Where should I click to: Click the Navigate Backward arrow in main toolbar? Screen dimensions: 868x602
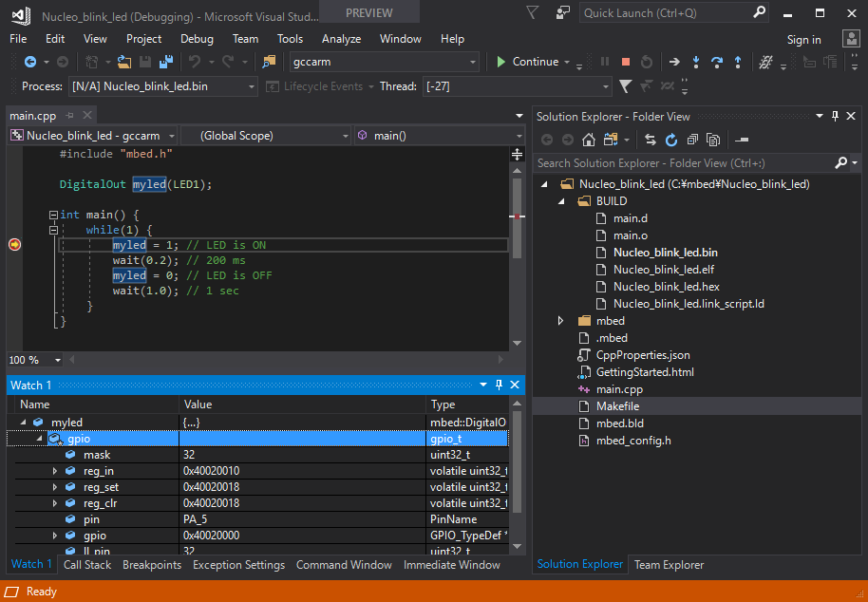30,62
